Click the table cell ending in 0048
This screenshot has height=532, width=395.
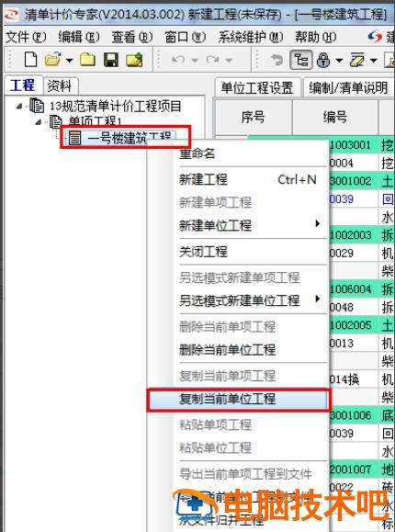(354, 307)
